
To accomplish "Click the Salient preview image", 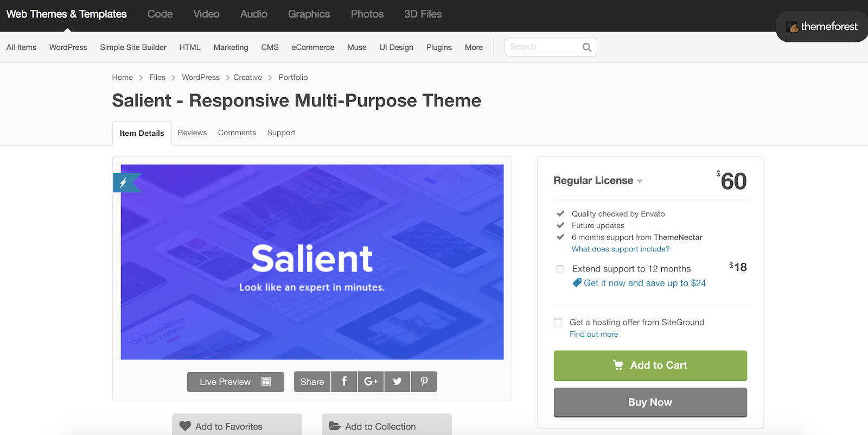I will point(312,262).
